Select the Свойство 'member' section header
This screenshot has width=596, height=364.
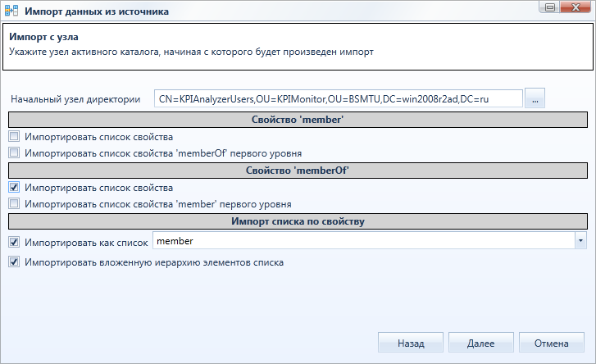(x=298, y=120)
